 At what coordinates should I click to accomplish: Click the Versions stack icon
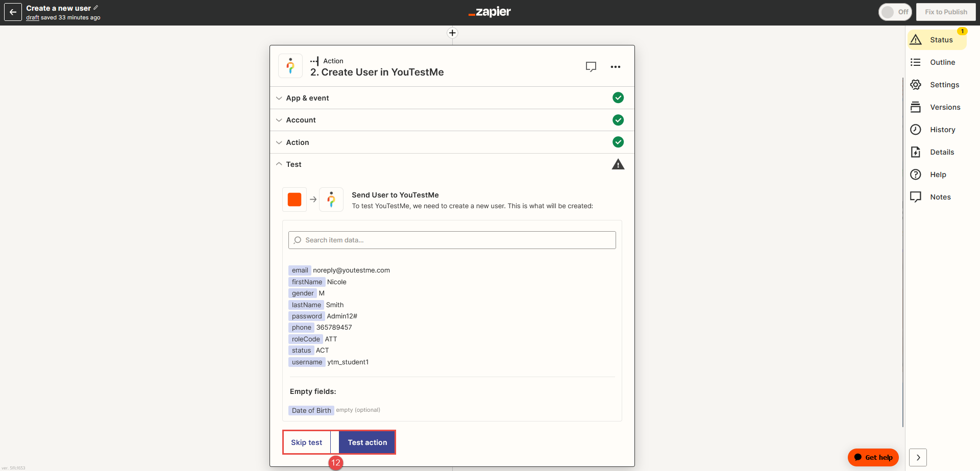(916, 107)
